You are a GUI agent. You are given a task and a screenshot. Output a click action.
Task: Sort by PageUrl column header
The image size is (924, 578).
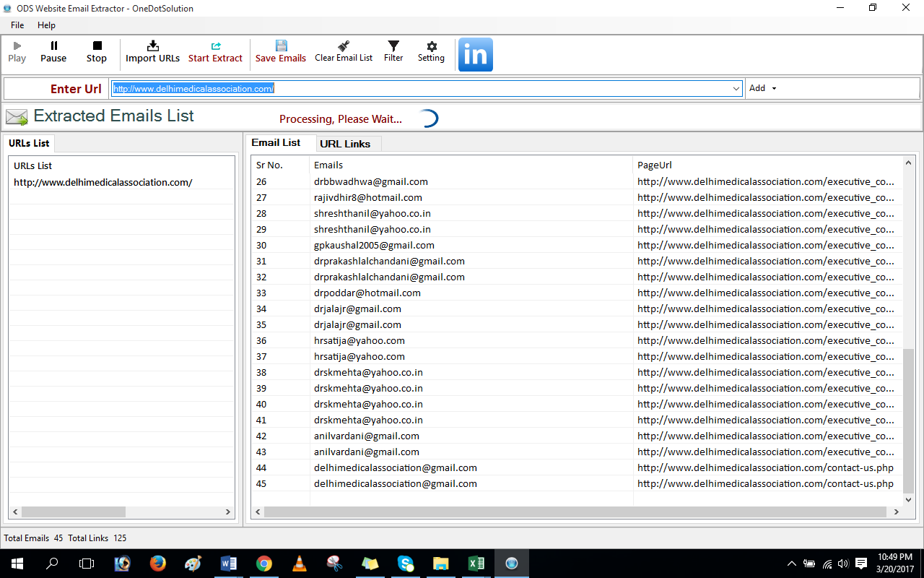[767, 165]
